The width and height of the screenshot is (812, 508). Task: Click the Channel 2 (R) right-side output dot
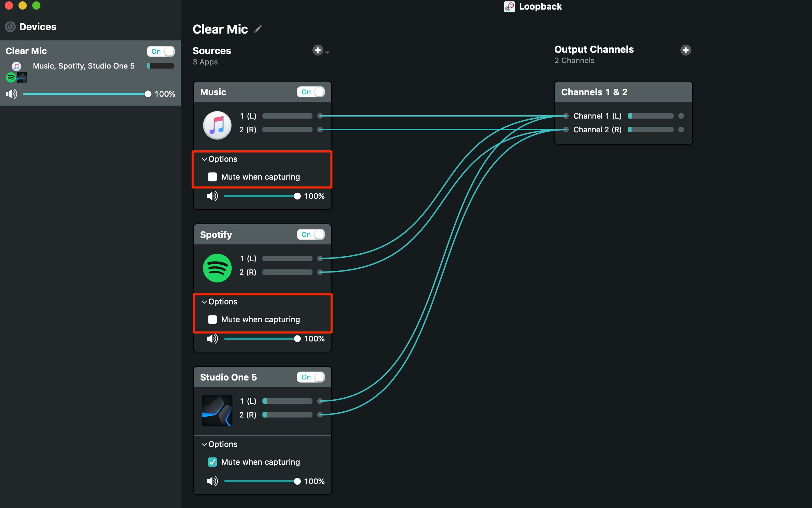click(x=681, y=130)
